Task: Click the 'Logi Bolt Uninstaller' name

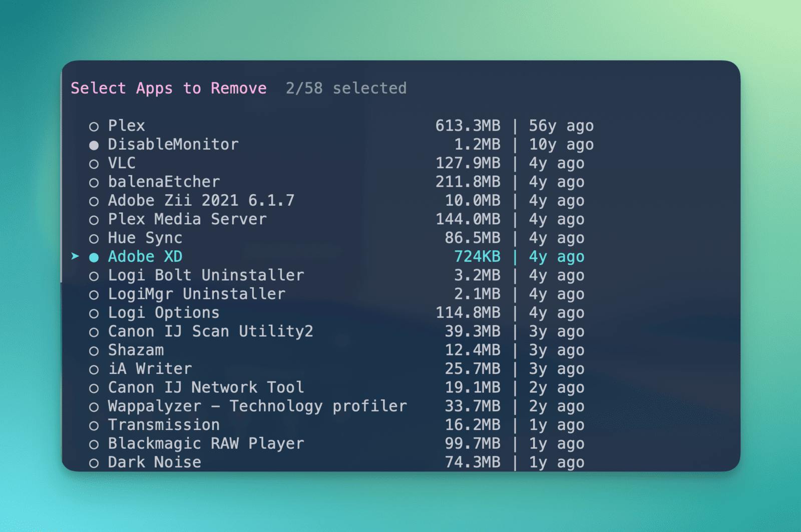Action: point(206,275)
